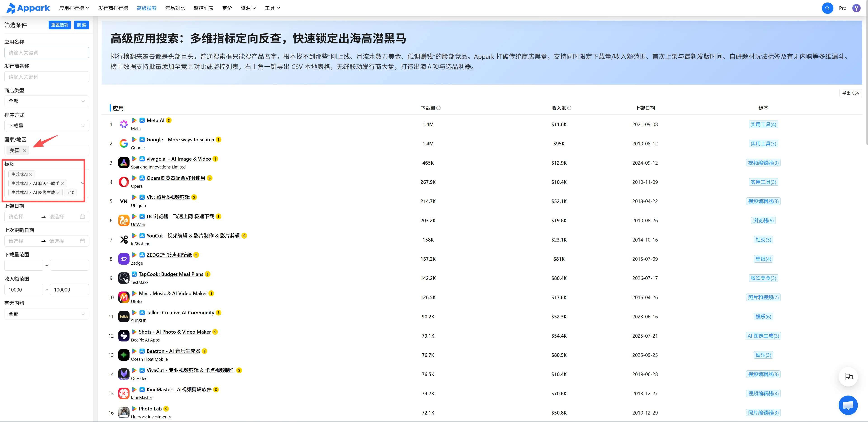Open the user avatar Y icon
Screen dimensions: 868x422
pyautogui.click(x=856, y=8)
